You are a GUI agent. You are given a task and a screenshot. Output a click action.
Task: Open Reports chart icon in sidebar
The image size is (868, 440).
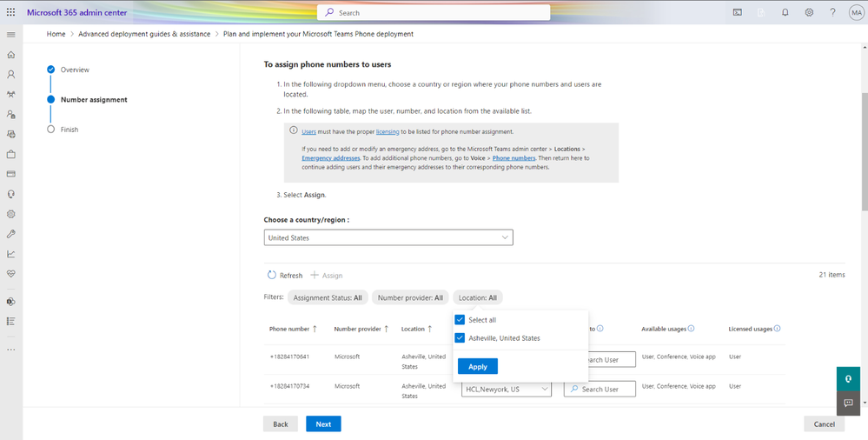pos(10,254)
